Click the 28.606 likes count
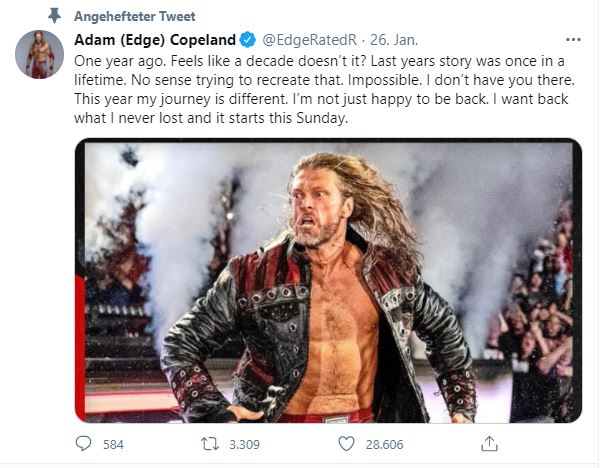This screenshot has width=607, height=468. 386,444
